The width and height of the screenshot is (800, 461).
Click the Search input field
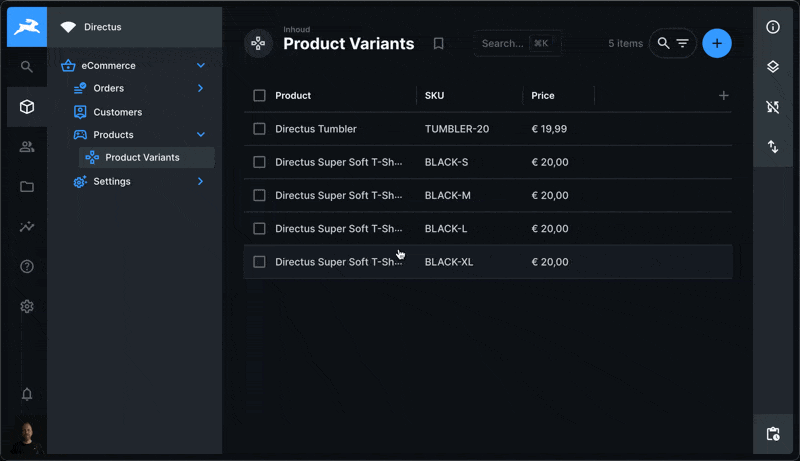[504, 44]
